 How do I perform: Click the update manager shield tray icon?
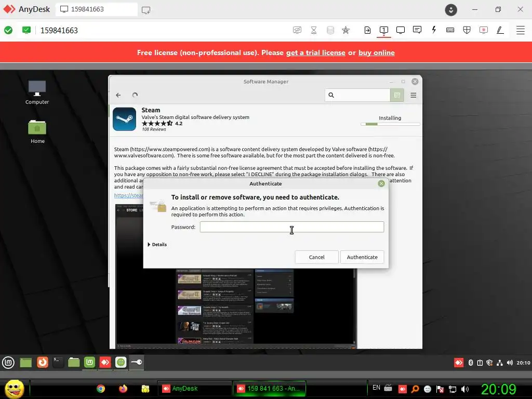pos(489,363)
